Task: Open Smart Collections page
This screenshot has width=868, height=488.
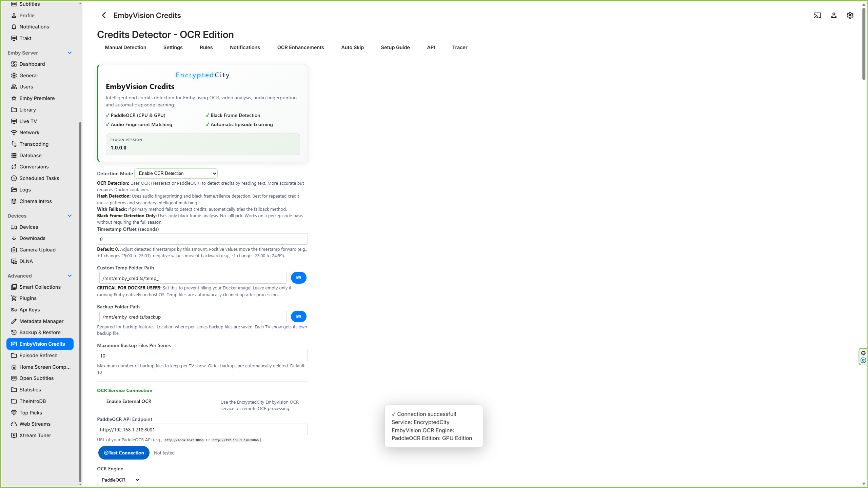Action: point(40,287)
